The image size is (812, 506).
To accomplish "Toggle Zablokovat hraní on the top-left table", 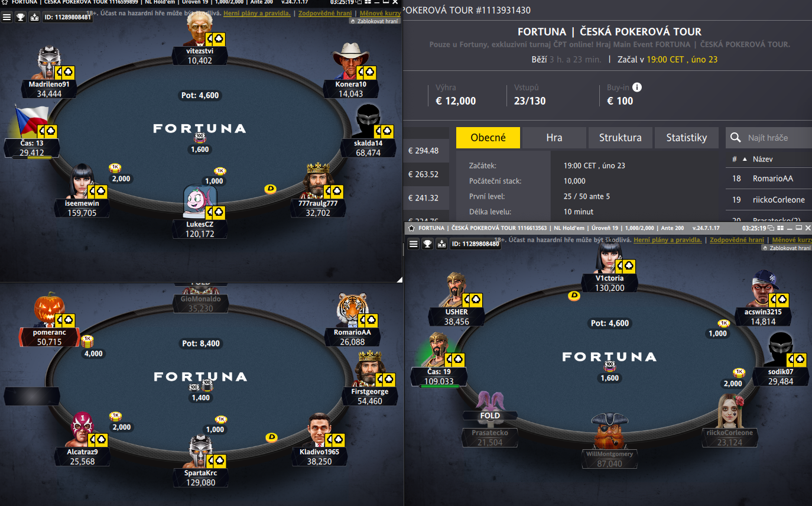I will coord(375,21).
